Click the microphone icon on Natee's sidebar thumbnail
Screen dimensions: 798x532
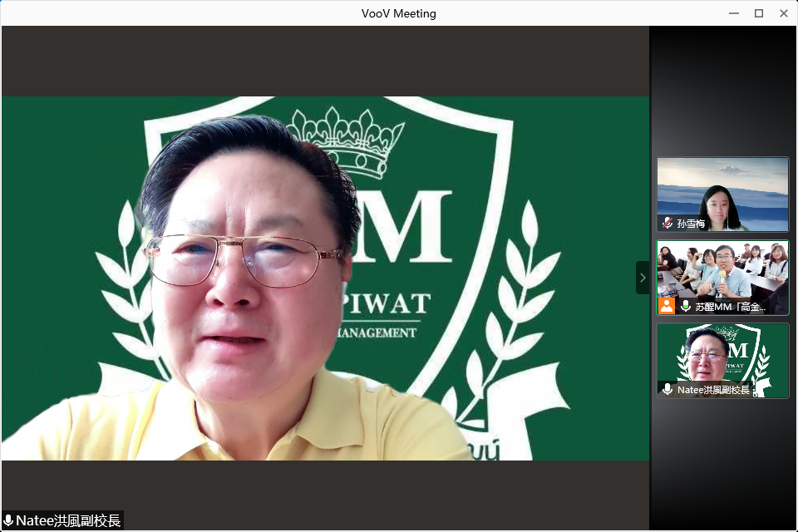pos(667,390)
